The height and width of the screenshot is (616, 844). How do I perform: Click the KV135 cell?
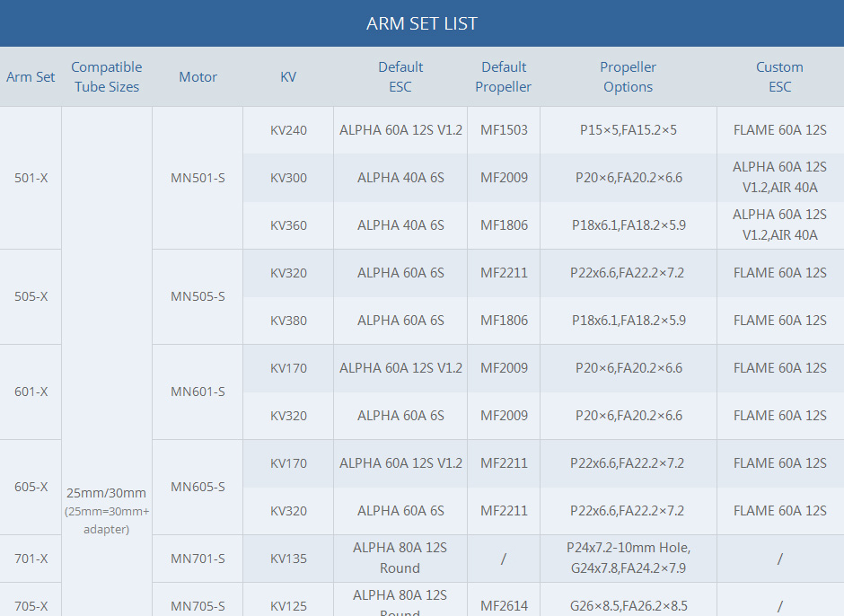(288, 559)
